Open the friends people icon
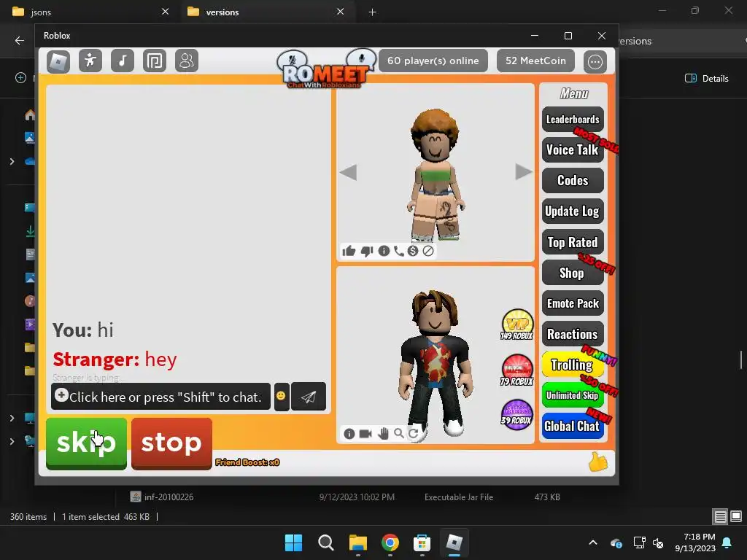Viewport: 747px width, 560px height. tap(187, 61)
